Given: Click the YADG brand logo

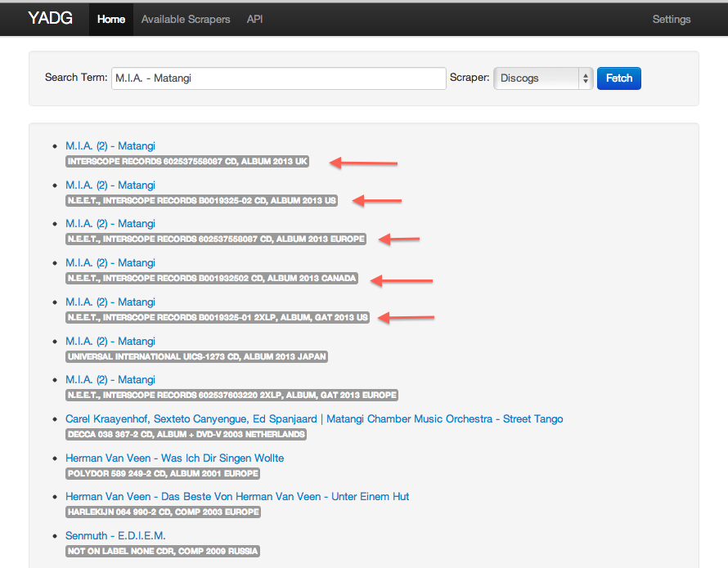Looking at the screenshot, I should click(50, 19).
